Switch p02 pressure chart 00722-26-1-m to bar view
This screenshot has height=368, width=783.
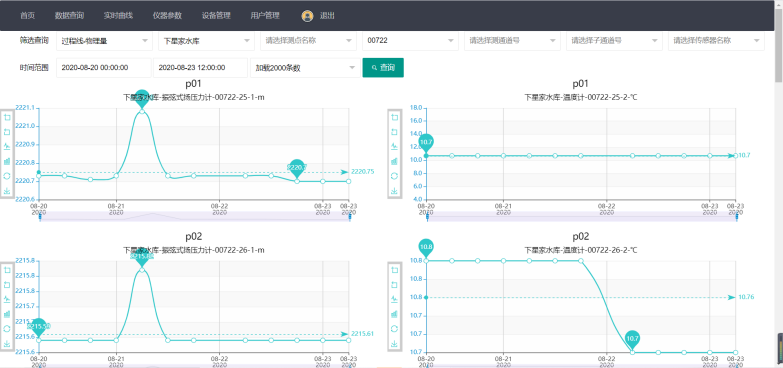coord(7,314)
